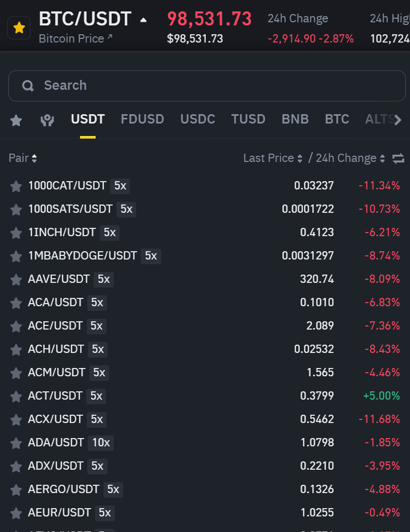Star the ACX/USDT pair
The height and width of the screenshot is (532, 410).
[16, 420]
